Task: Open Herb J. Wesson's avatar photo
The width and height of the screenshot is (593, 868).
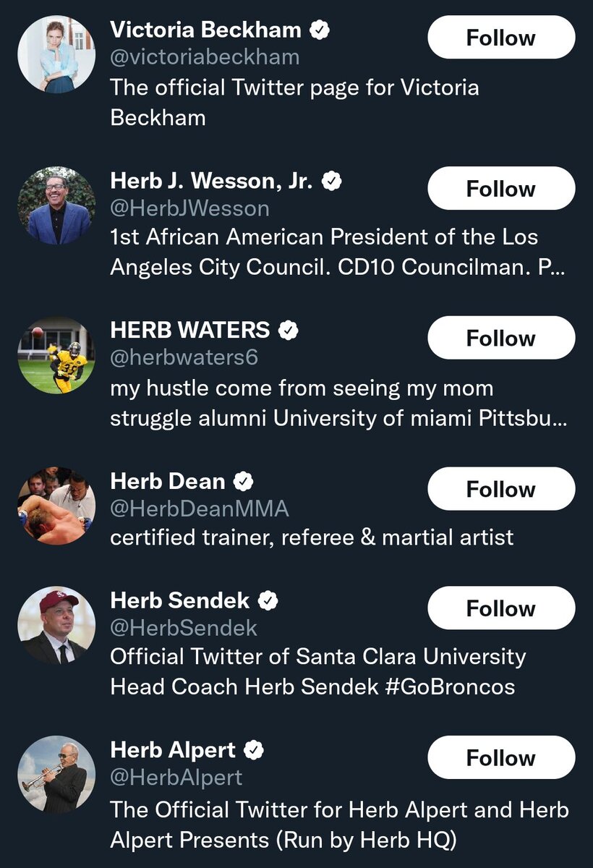Action: 56,205
